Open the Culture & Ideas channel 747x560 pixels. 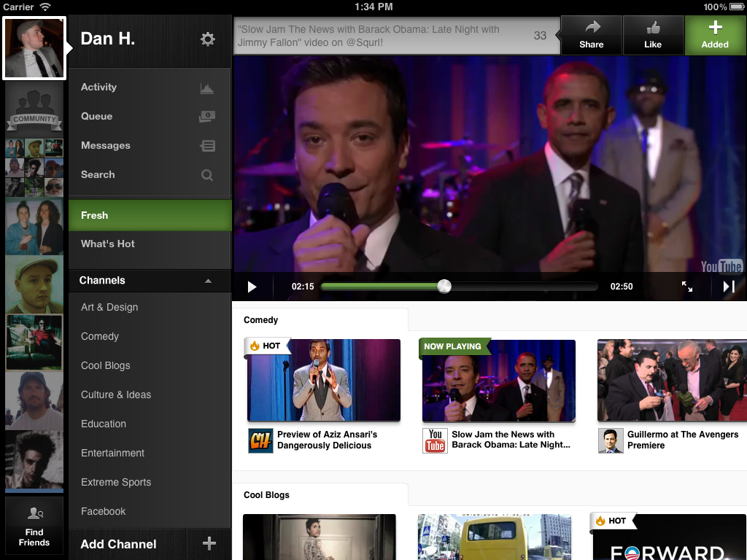tap(150, 394)
